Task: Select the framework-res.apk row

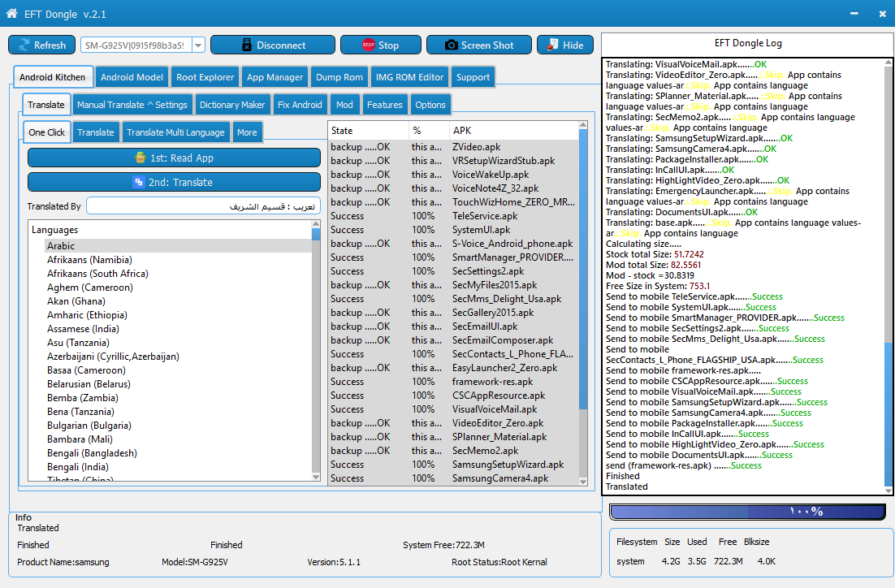Action: [453, 382]
